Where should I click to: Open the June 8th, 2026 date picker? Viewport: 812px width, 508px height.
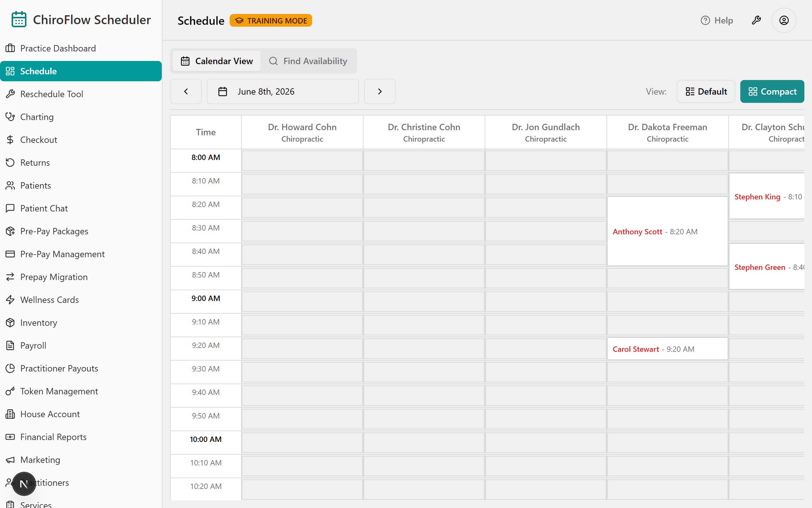[283, 91]
